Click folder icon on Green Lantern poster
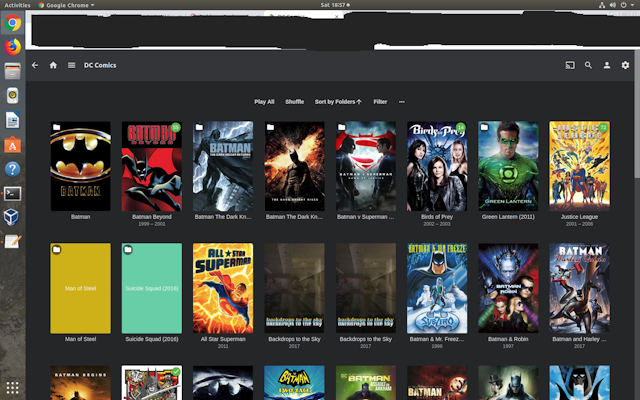The image size is (640, 400). click(484, 127)
